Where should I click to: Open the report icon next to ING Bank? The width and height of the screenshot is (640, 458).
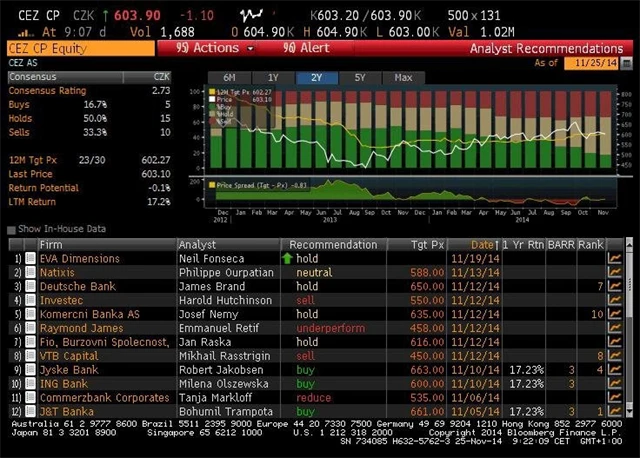[x=30, y=383]
